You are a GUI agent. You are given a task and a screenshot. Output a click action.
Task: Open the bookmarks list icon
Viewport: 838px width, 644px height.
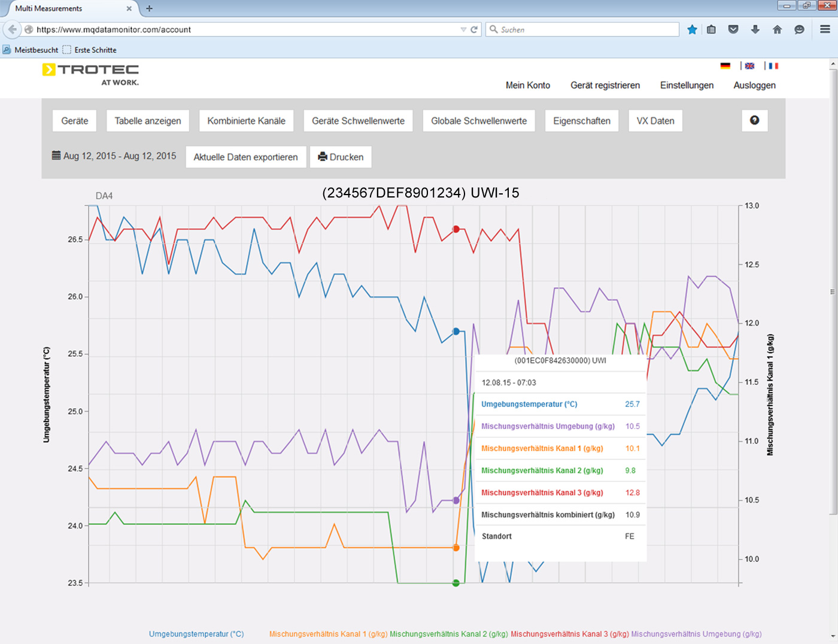point(711,29)
